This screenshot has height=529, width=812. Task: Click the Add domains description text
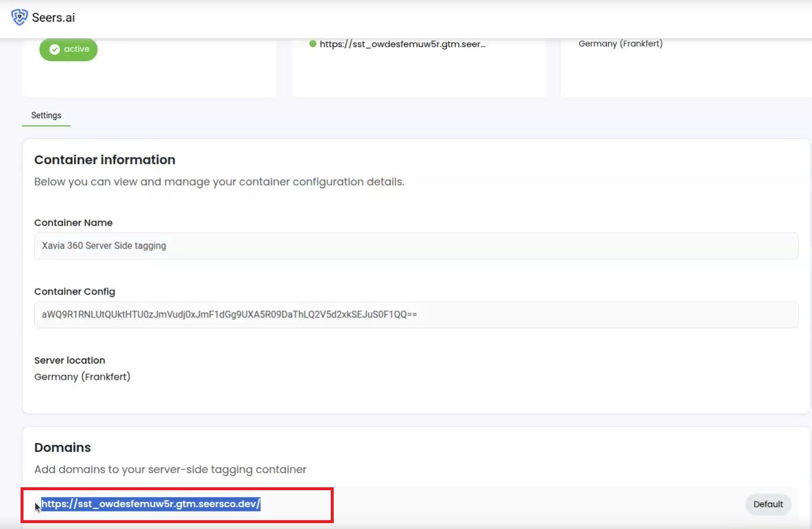170,470
